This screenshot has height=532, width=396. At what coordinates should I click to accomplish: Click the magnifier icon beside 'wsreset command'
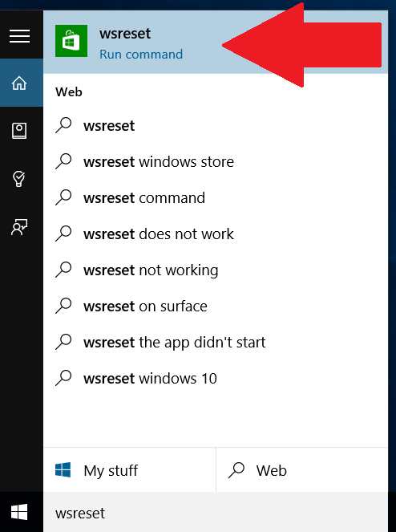coord(63,197)
